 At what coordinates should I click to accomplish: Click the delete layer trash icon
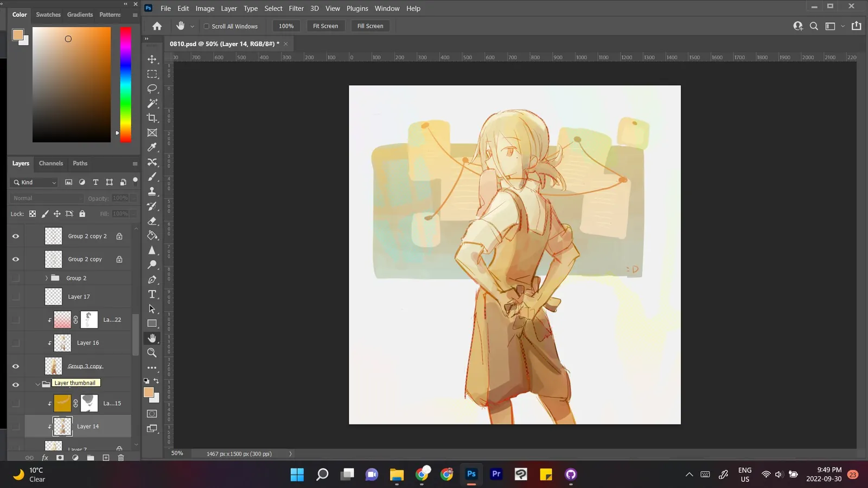tap(121, 458)
